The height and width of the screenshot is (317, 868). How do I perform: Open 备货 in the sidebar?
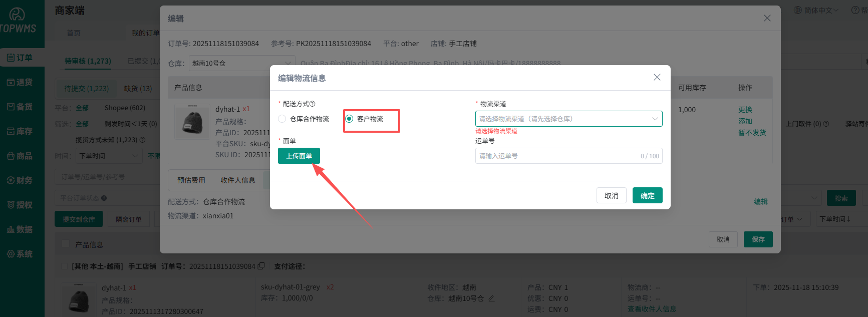point(20,107)
